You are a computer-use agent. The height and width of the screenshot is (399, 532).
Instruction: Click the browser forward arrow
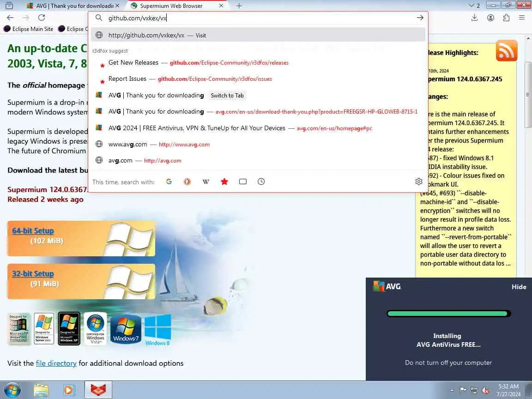(26, 18)
